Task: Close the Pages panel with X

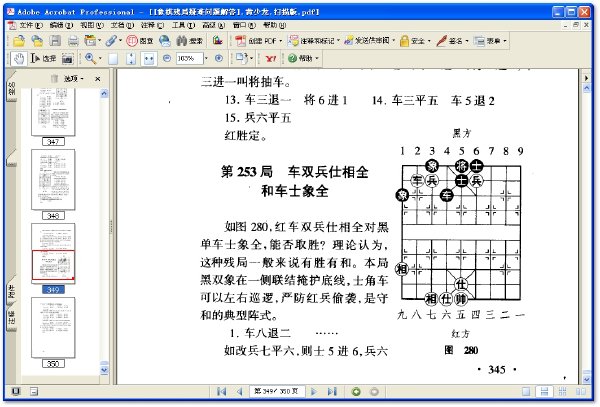Action: pos(98,79)
